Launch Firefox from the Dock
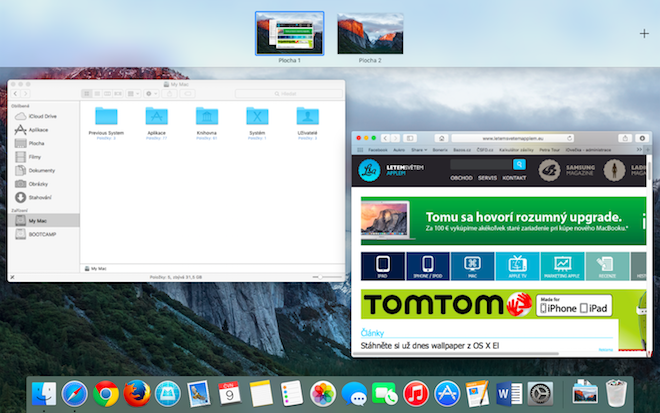Viewport: 660px width, 413px height. coord(137,394)
